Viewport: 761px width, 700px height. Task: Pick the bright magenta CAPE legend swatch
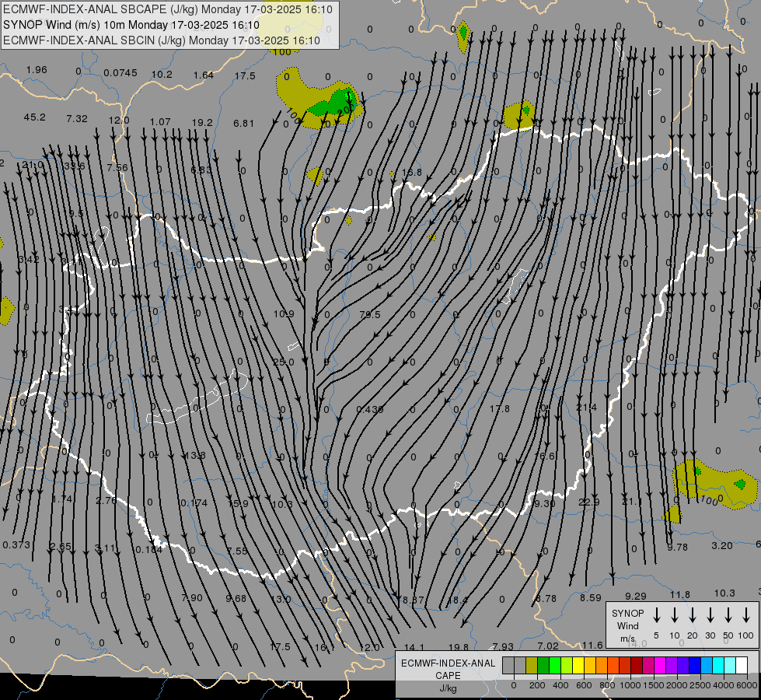[x=660, y=666]
